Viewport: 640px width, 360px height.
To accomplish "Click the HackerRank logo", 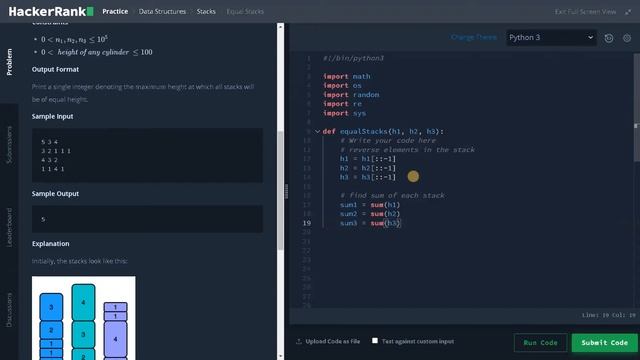I will tap(51, 11).
